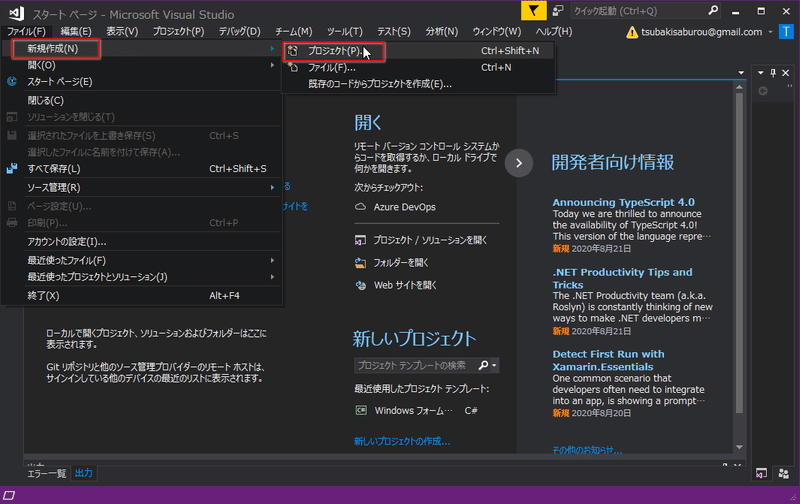Click フォルダーを開く link
The width and height of the screenshot is (800, 504).
point(401,263)
